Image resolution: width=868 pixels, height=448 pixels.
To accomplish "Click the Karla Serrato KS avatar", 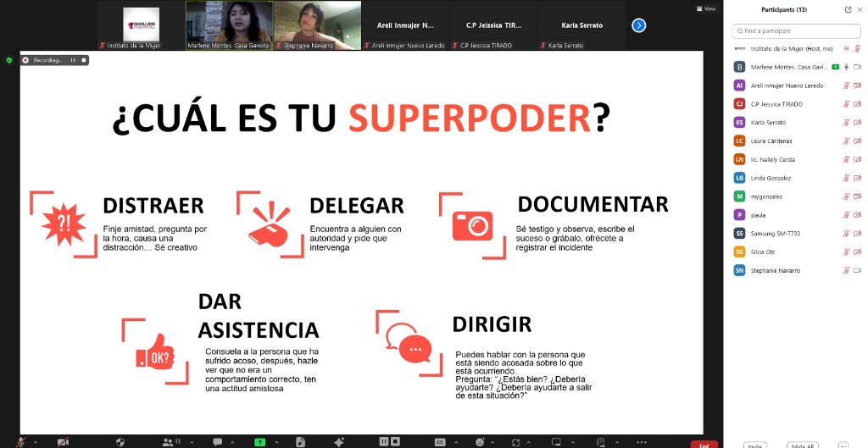I will 739,122.
